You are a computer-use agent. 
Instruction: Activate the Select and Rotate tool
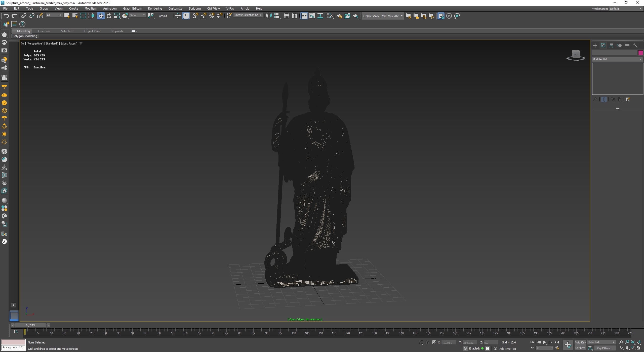click(109, 16)
